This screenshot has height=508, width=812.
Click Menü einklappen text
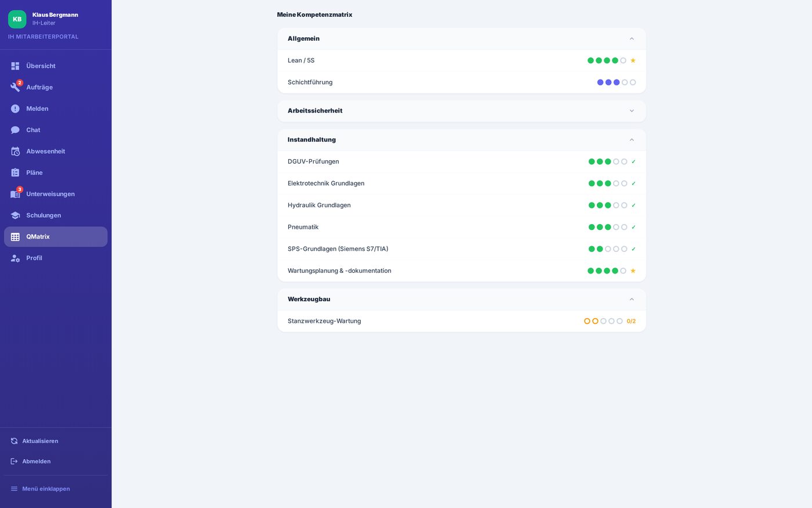[46, 489]
